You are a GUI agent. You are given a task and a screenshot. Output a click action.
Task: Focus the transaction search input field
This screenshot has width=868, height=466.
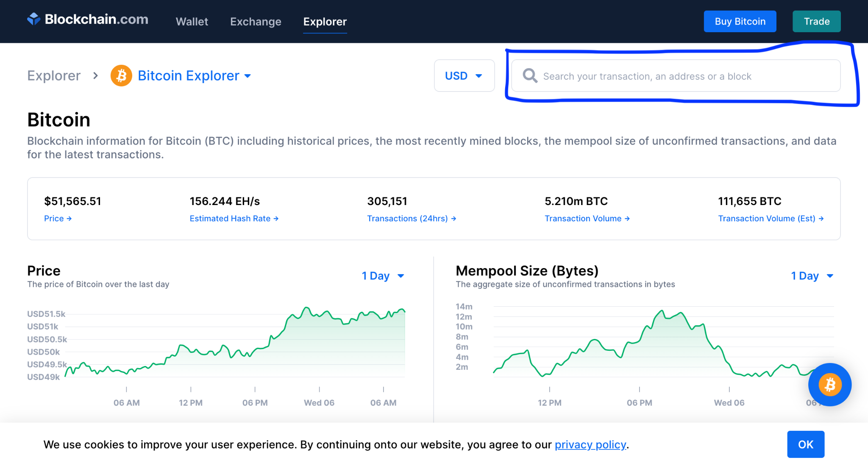676,76
